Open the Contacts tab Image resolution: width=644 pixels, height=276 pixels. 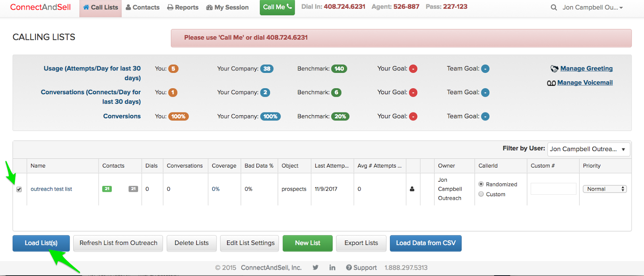[142, 7]
